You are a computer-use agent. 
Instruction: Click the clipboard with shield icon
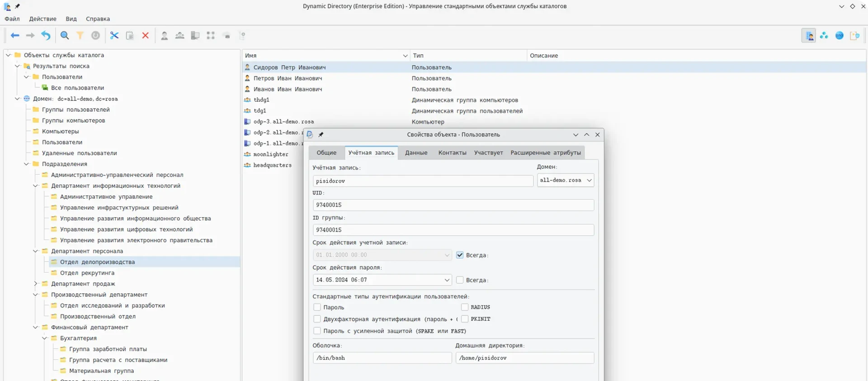coord(855,35)
